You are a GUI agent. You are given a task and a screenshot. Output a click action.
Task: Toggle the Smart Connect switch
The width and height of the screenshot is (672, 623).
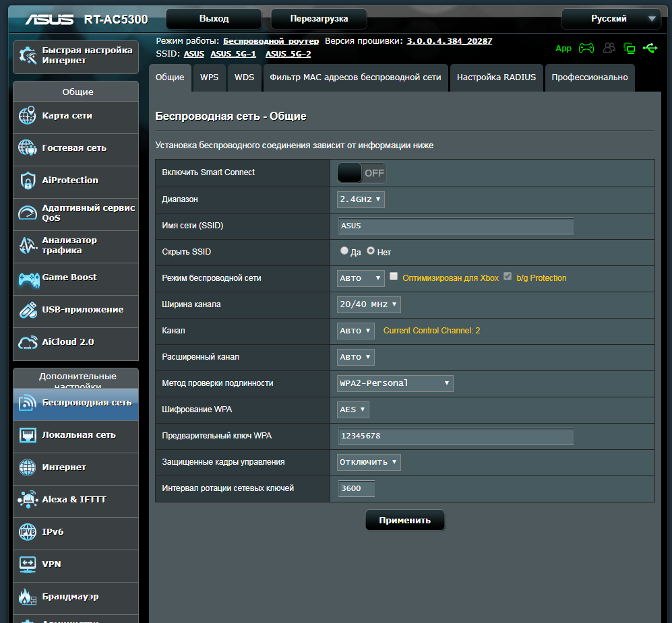click(x=362, y=173)
